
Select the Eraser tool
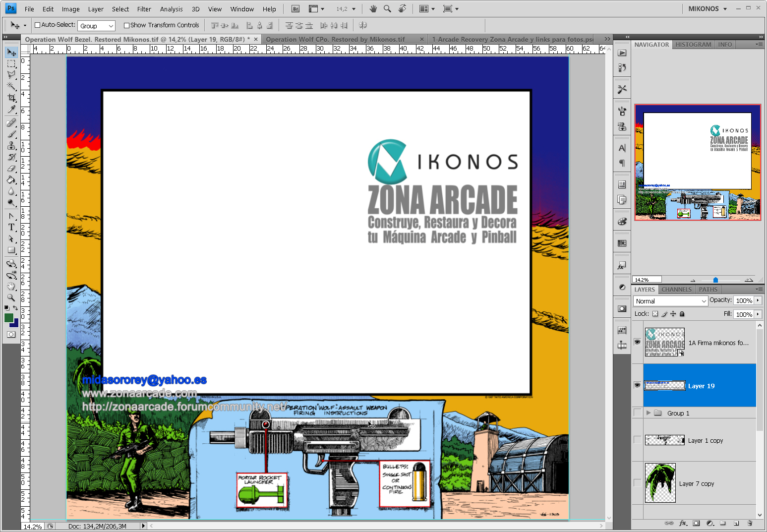point(11,169)
